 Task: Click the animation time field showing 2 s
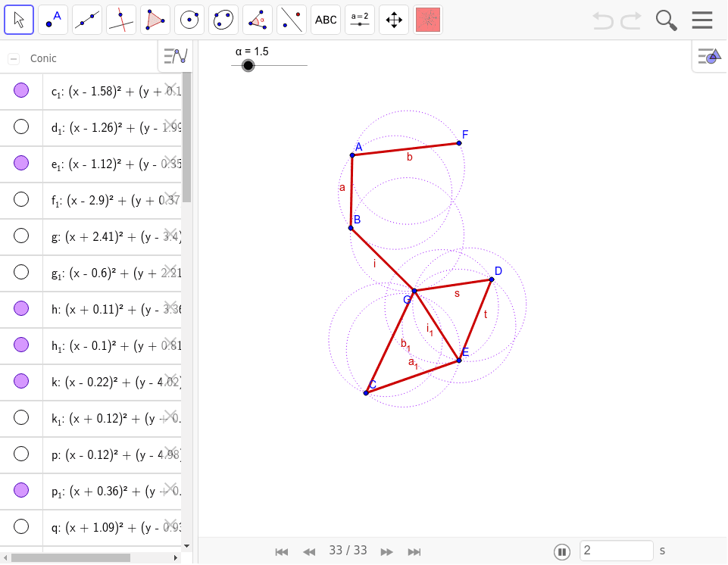616,551
